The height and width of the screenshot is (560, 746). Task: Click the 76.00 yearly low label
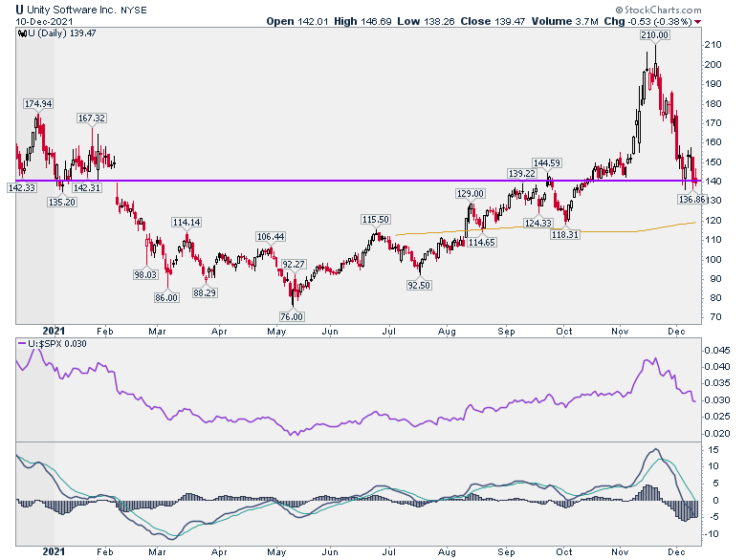tap(291, 316)
